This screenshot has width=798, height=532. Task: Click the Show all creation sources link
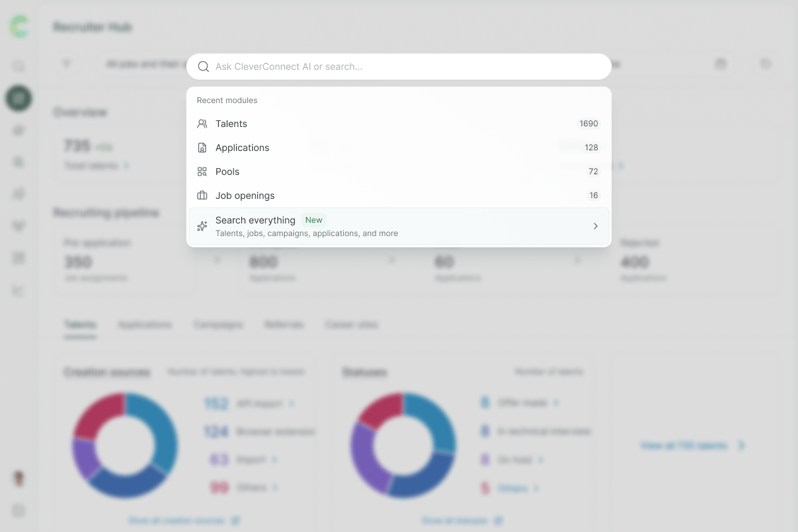(184, 520)
